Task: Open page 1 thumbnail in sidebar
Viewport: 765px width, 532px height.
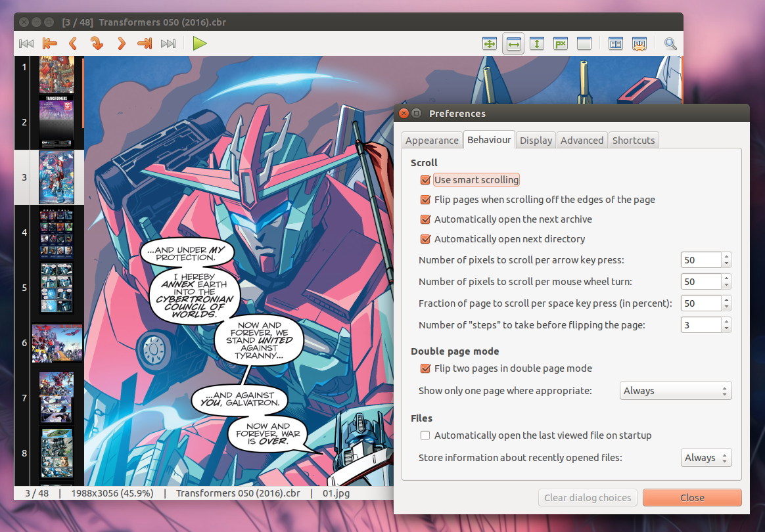Action: 57,74
